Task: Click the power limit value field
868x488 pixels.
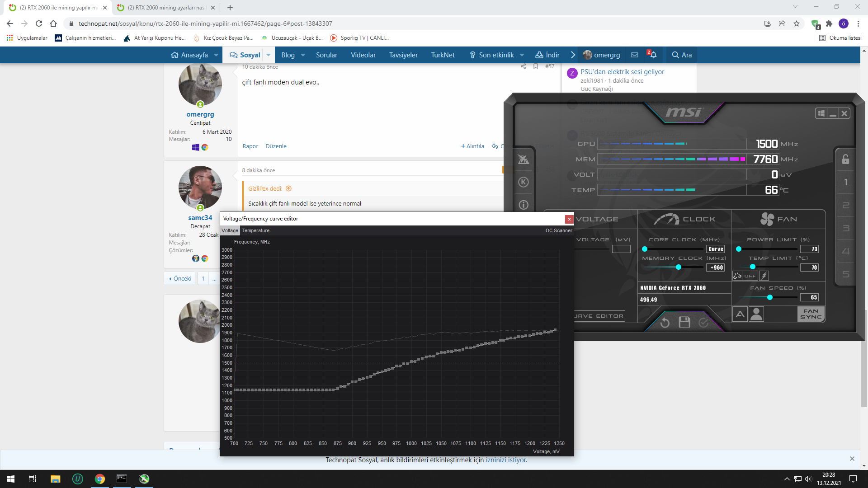Action: coord(809,249)
